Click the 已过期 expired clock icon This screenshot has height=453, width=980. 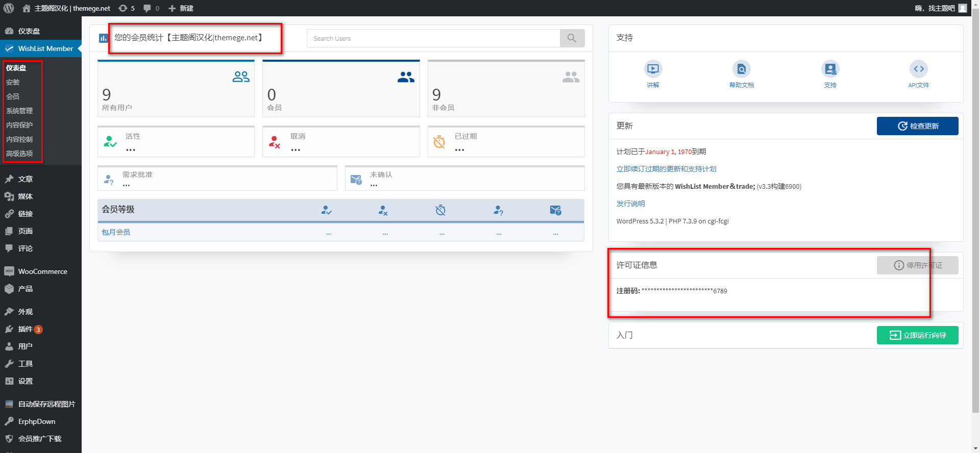click(439, 142)
